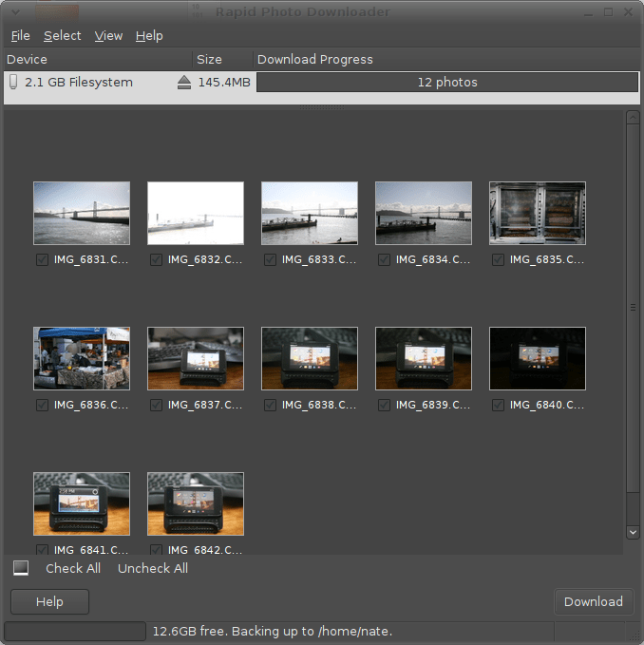Select the IMG_6835 rotisserie thumbnail
The image size is (644, 645).
(538, 213)
